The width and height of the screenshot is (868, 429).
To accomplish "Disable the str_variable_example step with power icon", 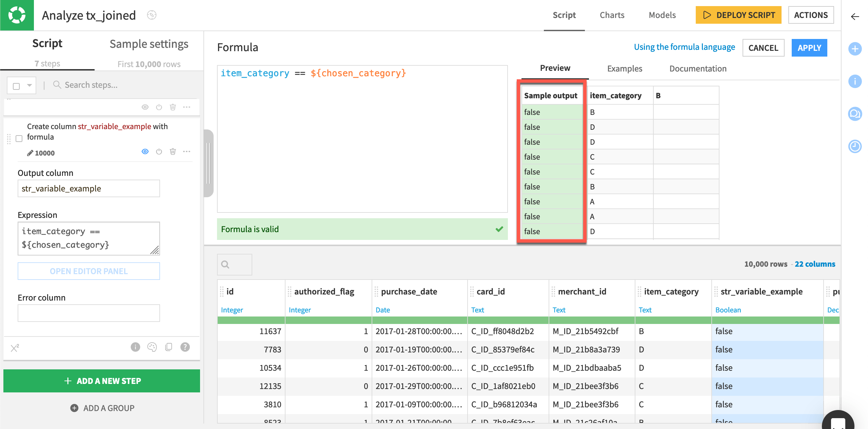I will pyautogui.click(x=159, y=151).
